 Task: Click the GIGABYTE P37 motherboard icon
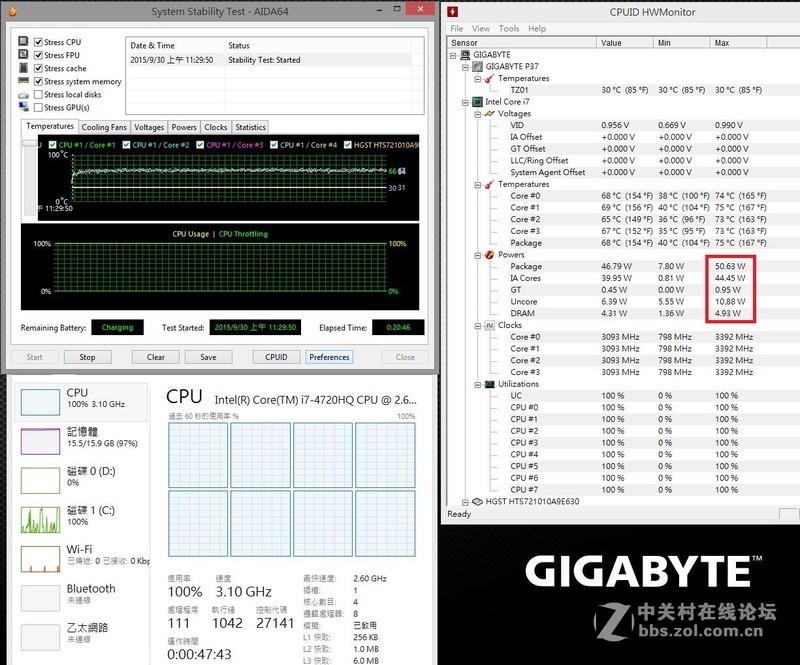click(478, 65)
